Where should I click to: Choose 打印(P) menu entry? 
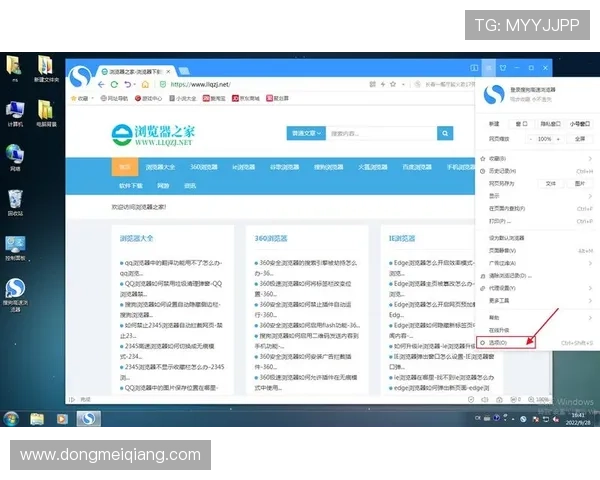[537, 221]
